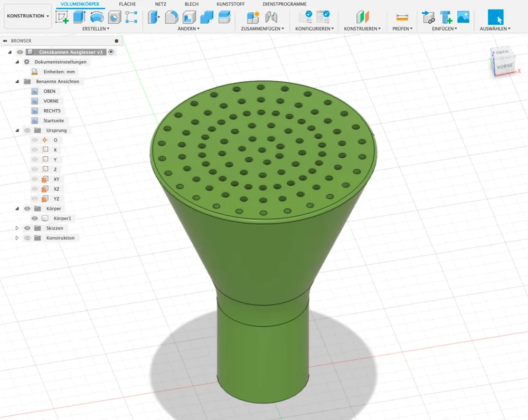Select the Drehen (revolve) tool icon
Image resolution: width=528 pixels, height=420 pixels.
(x=97, y=17)
